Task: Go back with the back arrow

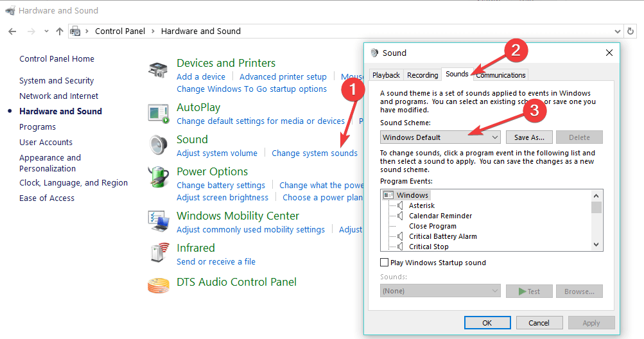Action: tap(12, 31)
